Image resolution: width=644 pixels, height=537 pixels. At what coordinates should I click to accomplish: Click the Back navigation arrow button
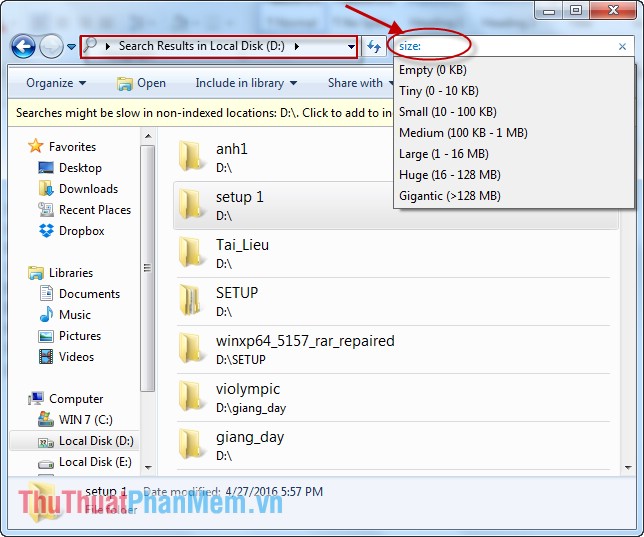(x=23, y=46)
